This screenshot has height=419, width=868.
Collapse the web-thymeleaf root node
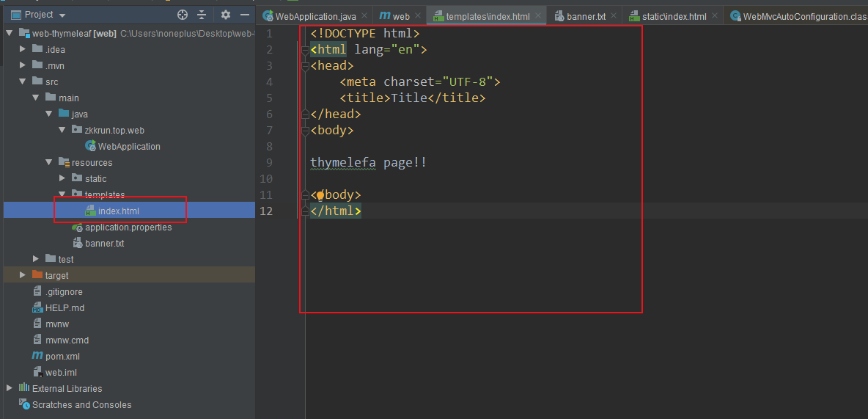(x=9, y=33)
